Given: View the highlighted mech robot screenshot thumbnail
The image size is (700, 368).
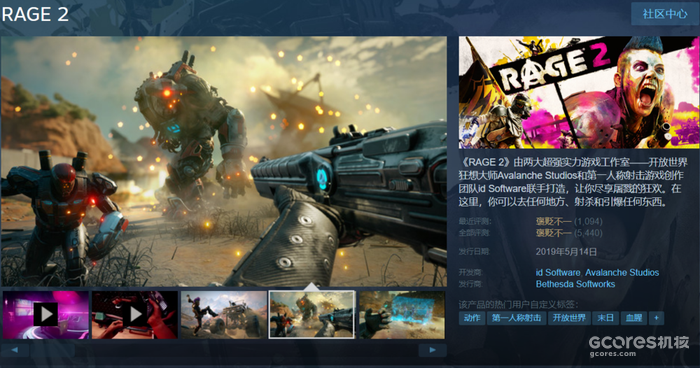Looking at the screenshot, I should [312, 315].
